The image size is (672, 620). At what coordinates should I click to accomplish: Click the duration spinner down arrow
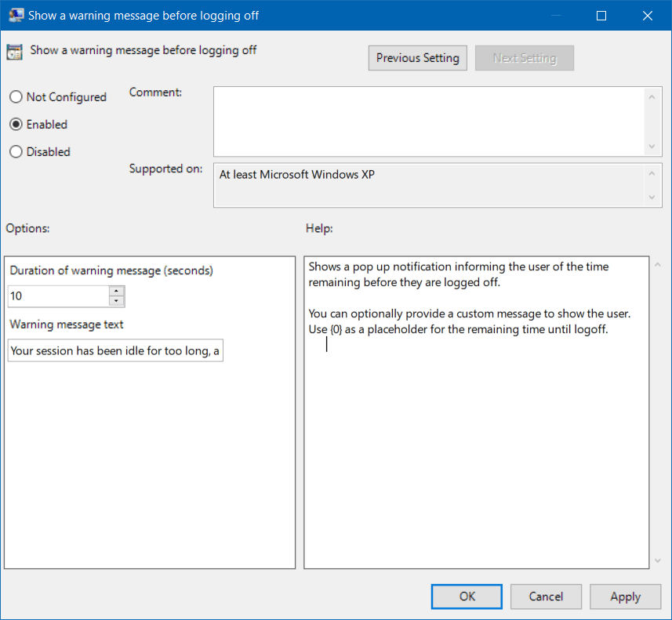(x=116, y=300)
